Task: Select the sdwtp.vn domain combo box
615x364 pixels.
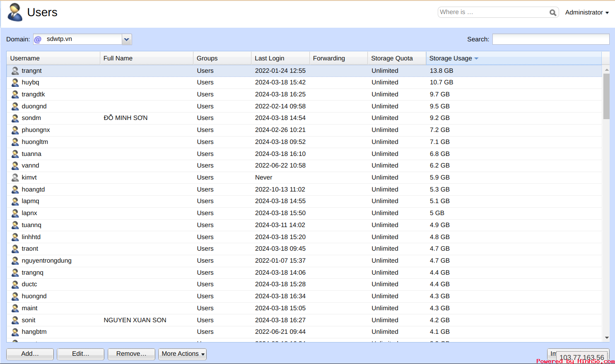Action: click(82, 39)
